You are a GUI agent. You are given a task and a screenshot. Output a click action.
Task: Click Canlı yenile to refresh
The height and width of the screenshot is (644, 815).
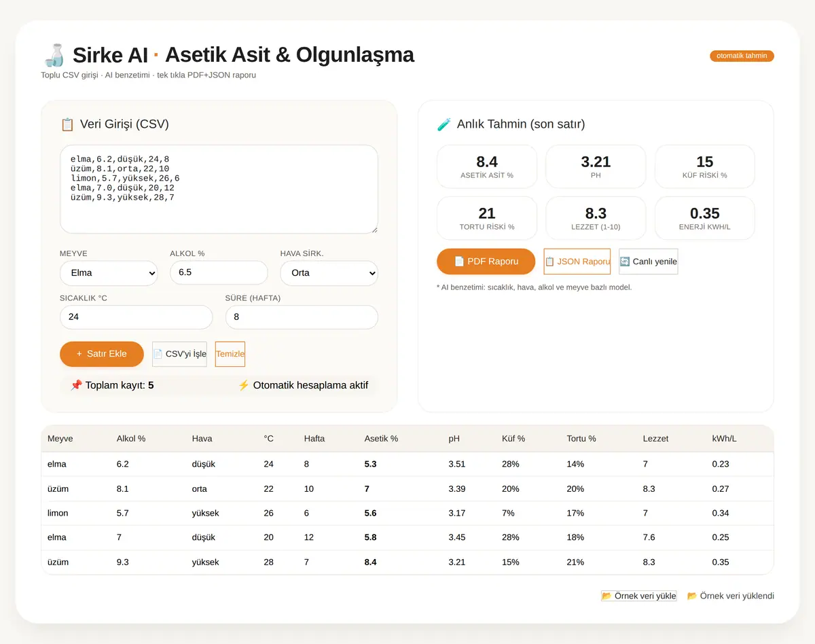coord(648,262)
